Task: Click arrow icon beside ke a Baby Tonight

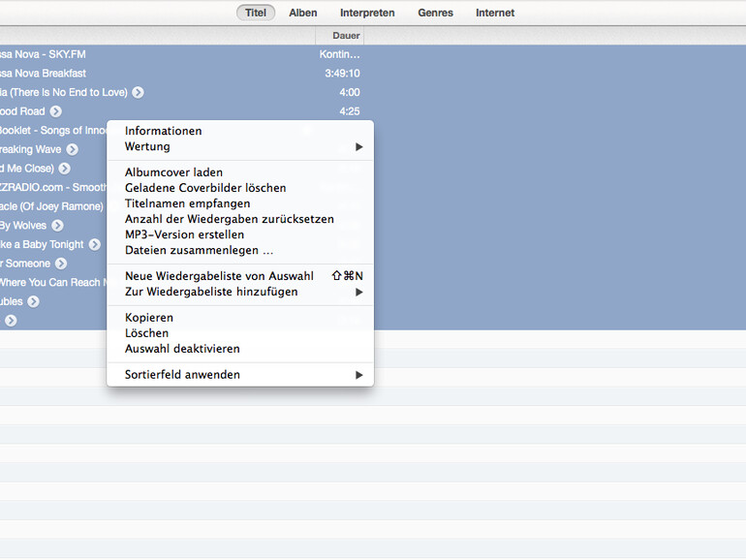Action: 95,244
